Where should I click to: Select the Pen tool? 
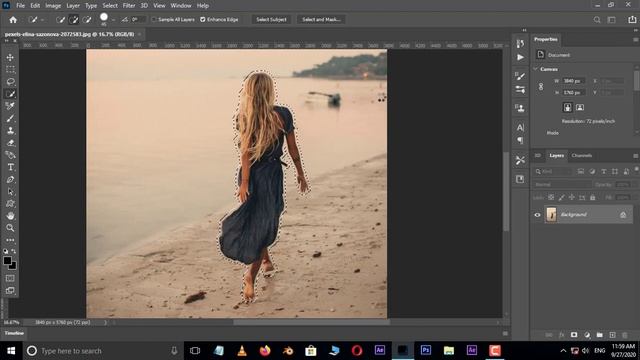point(10,180)
